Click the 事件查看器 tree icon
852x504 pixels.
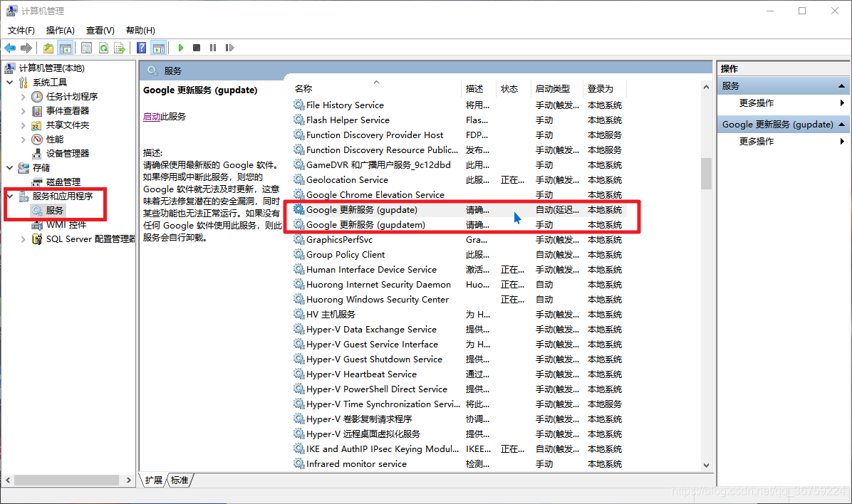tap(37, 111)
